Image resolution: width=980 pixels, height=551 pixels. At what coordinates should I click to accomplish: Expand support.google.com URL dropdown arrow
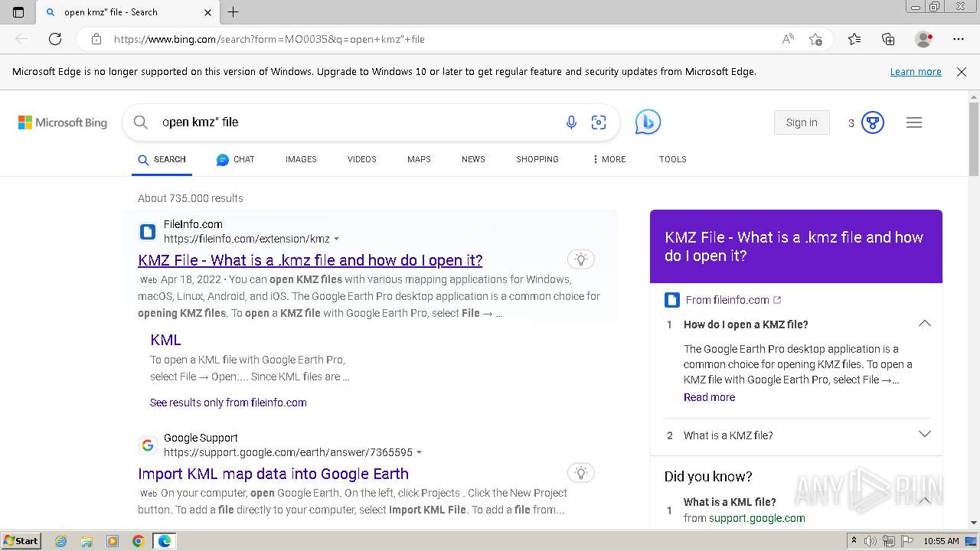pos(419,453)
